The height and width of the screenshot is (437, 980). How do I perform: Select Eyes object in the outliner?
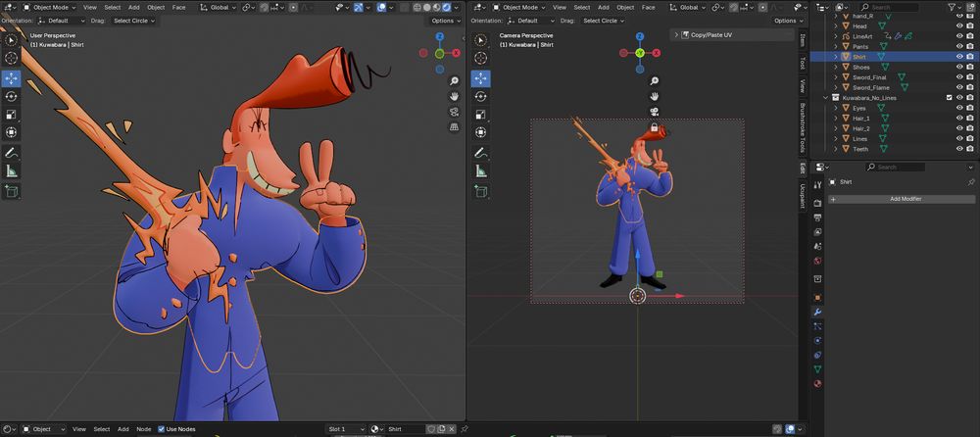coord(858,108)
